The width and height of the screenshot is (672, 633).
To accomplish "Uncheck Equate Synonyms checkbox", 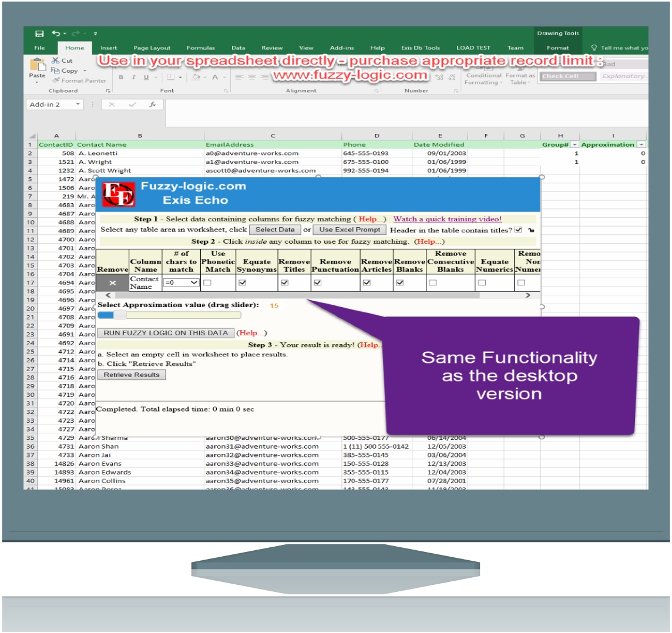I will [x=243, y=282].
